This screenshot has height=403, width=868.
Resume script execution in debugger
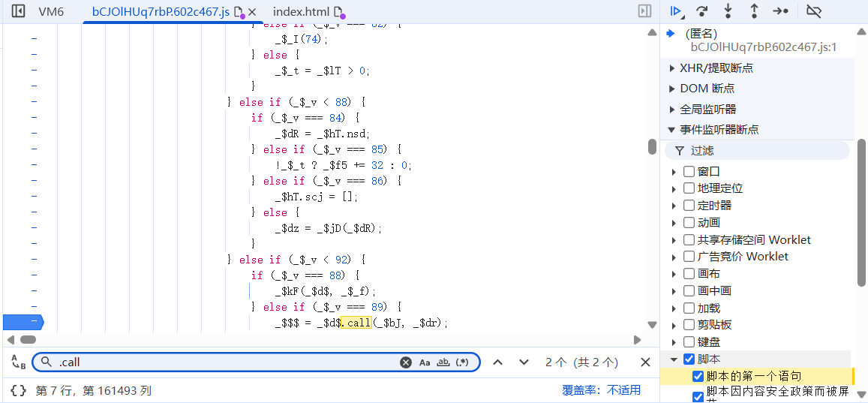pos(676,11)
